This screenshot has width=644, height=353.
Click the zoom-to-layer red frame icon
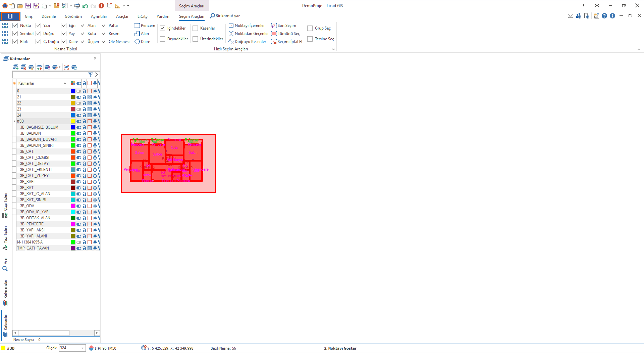coord(66,67)
